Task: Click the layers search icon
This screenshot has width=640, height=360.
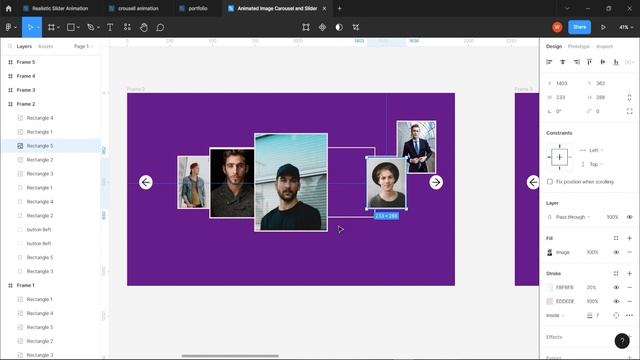Action: point(10,46)
